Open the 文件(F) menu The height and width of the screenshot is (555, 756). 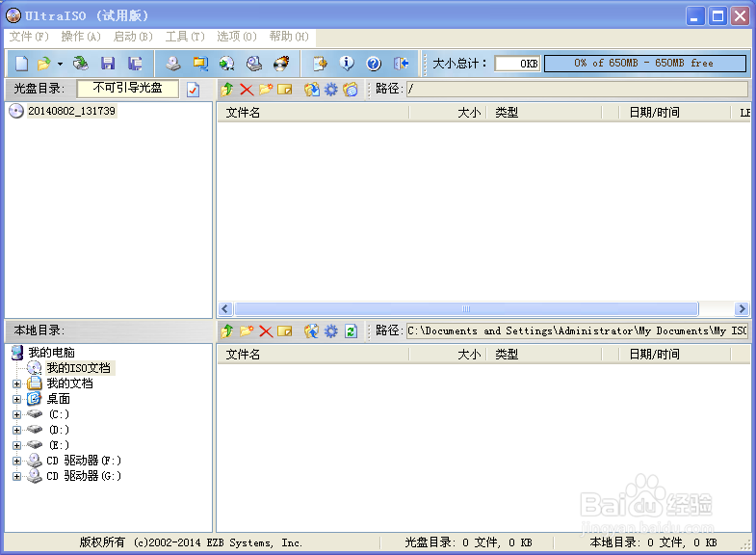tap(29, 37)
